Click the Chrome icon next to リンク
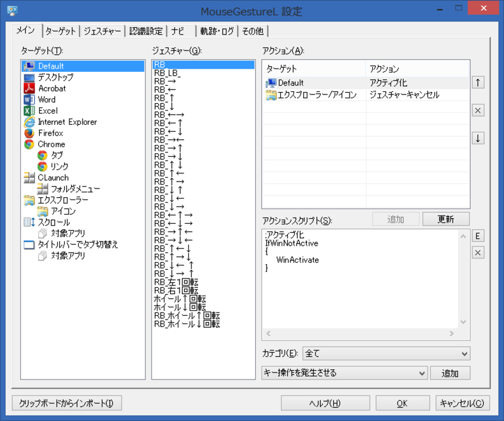This screenshot has height=421, width=504. [42, 166]
